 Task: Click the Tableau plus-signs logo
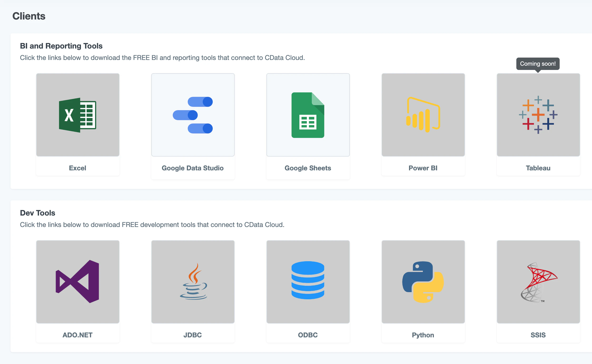pos(538,115)
